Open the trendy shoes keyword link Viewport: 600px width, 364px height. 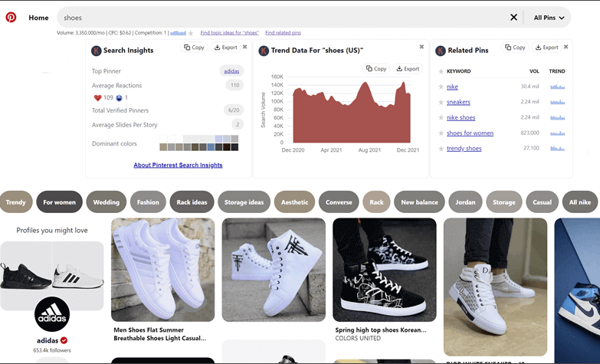pos(464,149)
